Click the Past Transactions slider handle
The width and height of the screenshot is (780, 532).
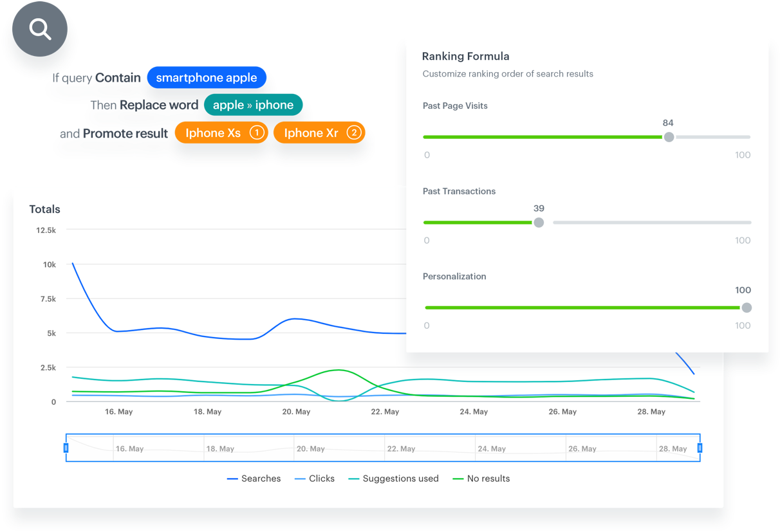click(539, 223)
